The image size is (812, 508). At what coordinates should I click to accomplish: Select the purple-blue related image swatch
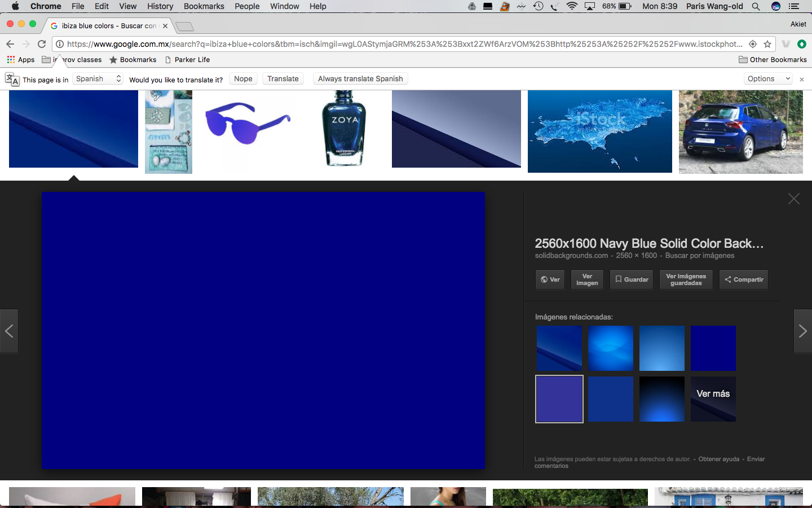(x=559, y=399)
